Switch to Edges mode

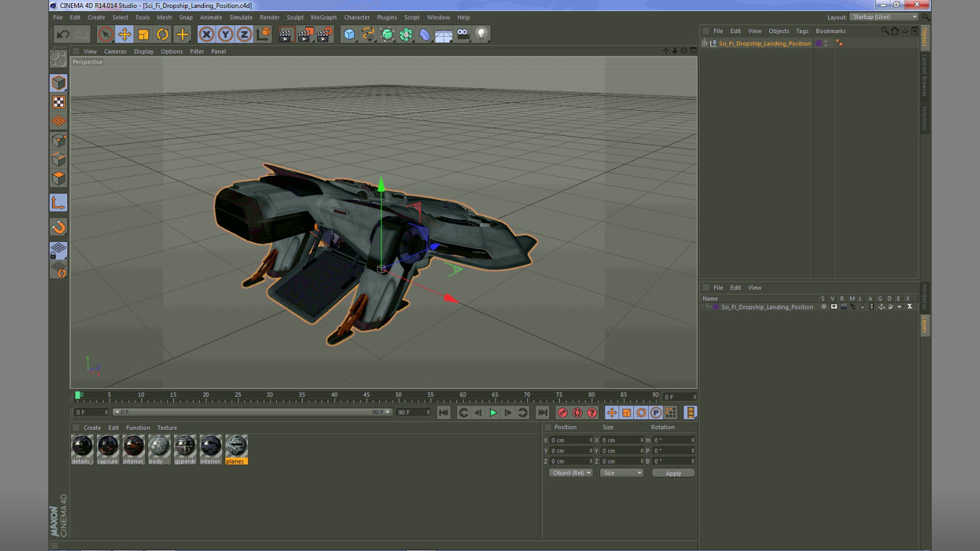click(x=59, y=159)
